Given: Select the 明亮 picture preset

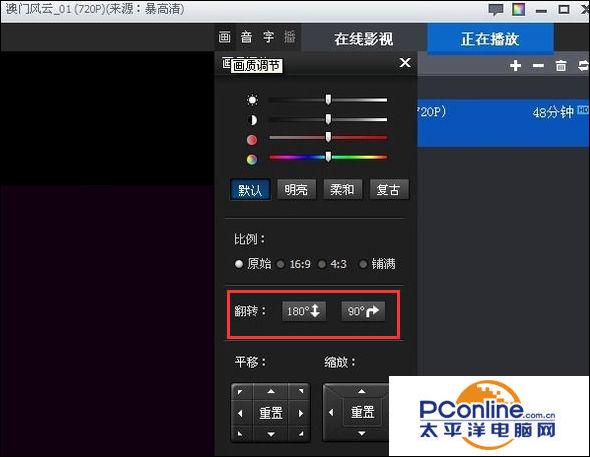Looking at the screenshot, I should 296,190.
